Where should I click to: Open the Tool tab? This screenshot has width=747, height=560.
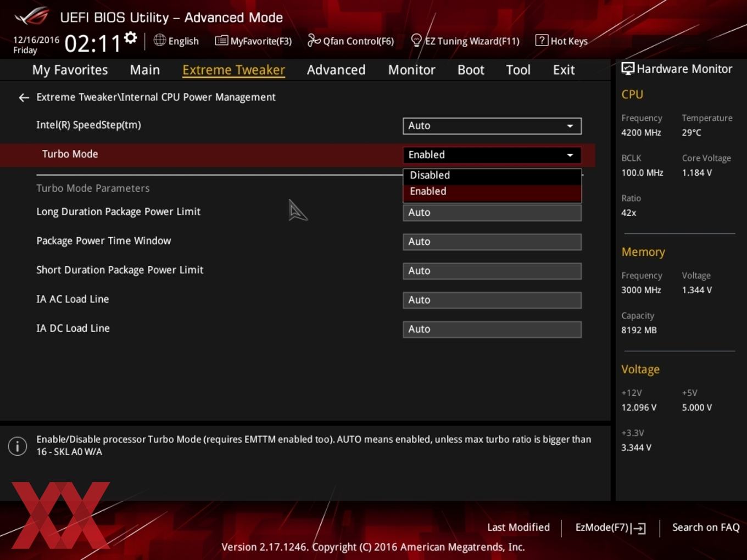coord(518,70)
